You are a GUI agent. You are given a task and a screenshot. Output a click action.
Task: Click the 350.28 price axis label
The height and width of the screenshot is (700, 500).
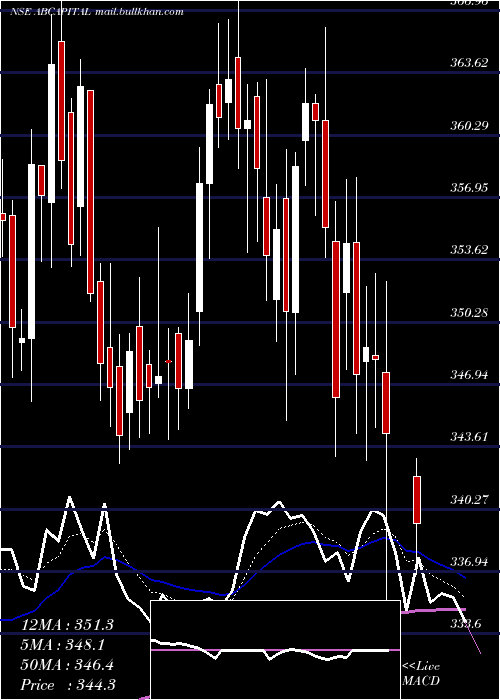coord(469,312)
